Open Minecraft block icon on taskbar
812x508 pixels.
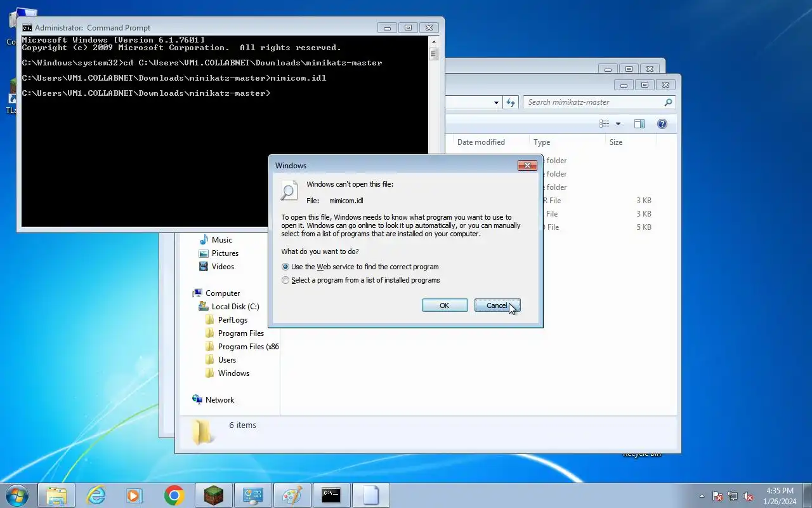214,495
